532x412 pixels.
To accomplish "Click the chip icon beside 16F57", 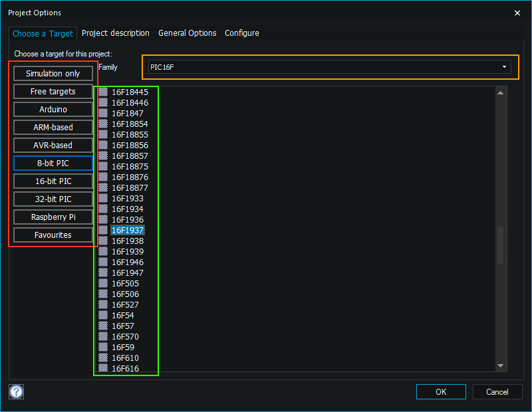I will pos(103,326).
